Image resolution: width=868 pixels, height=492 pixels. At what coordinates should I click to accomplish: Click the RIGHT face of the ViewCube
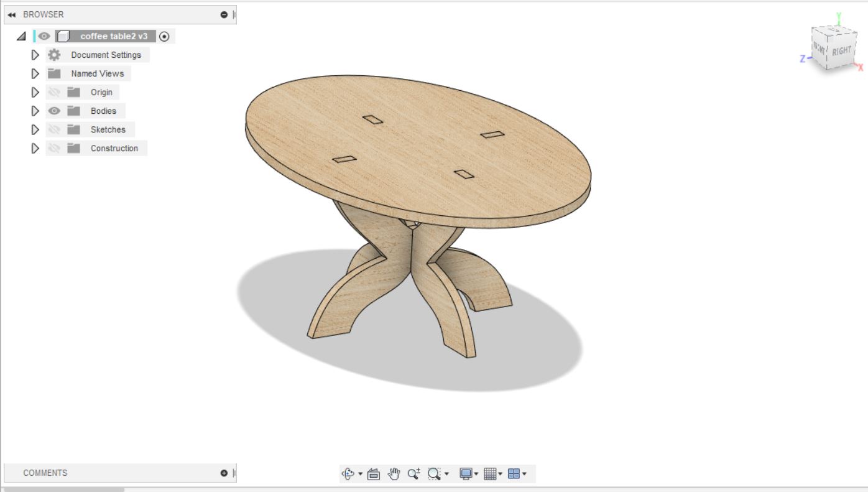841,51
